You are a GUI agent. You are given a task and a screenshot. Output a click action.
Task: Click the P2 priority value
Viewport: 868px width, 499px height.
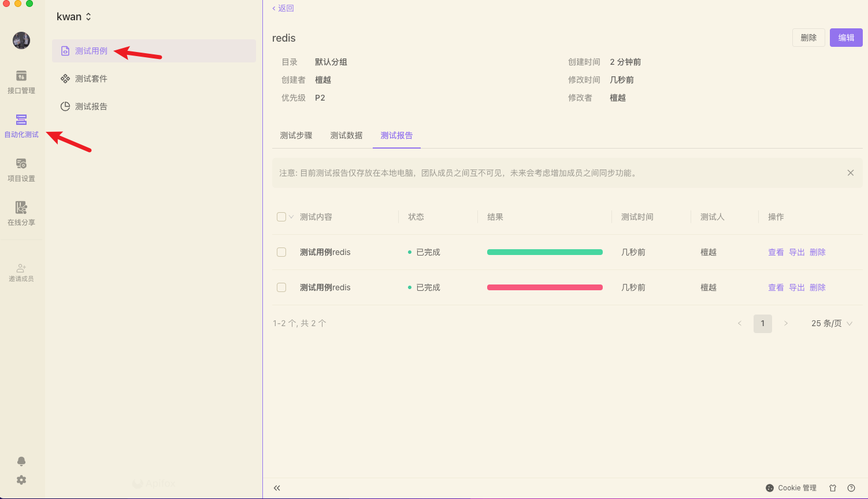pos(320,98)
